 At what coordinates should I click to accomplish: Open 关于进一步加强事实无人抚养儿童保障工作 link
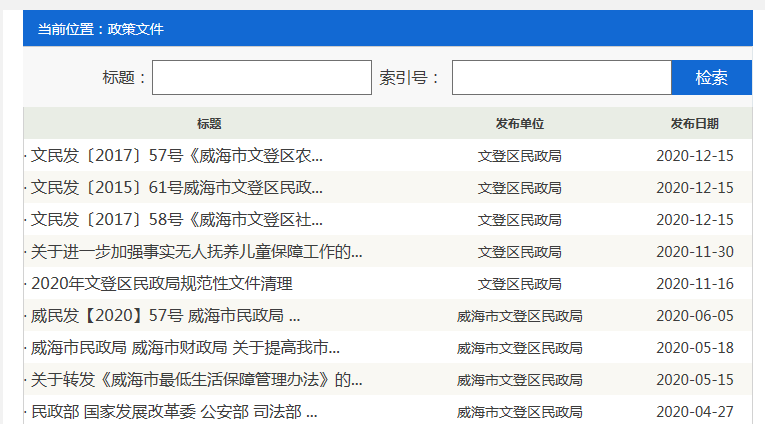[196, 252]
